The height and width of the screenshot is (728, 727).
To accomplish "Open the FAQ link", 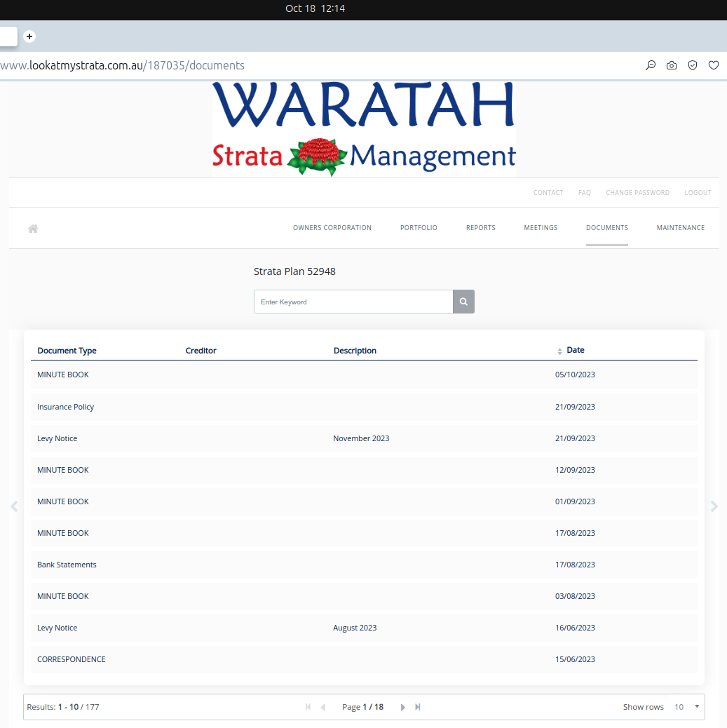I will coord(585,193).
